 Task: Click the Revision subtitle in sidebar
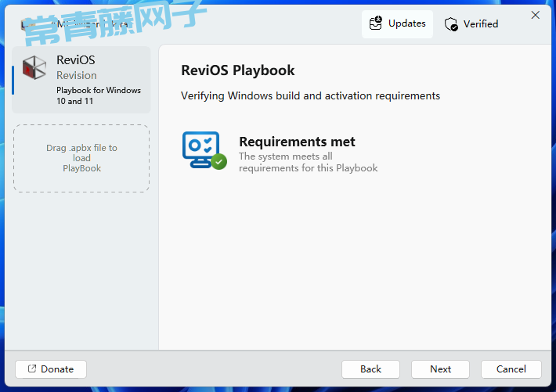pos(77,76)
